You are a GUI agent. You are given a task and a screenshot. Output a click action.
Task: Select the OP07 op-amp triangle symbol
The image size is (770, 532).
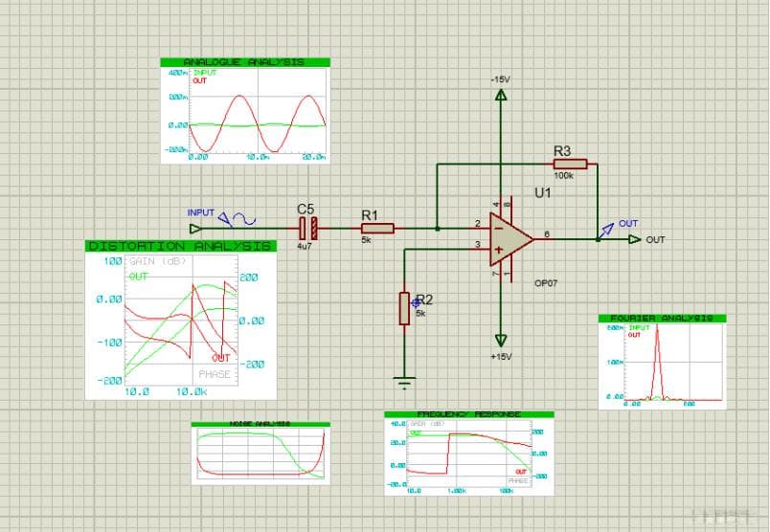point(510,239)
